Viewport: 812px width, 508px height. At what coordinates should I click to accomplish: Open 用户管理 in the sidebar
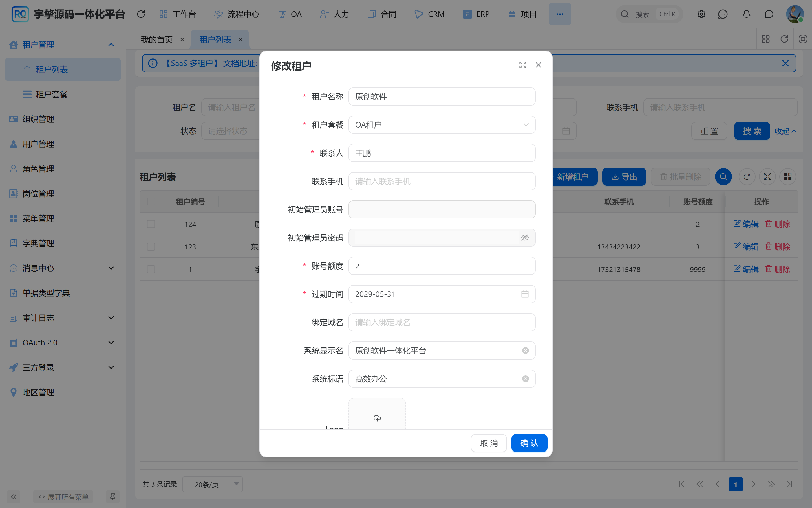pyautogui.click(x=62, y=144)
